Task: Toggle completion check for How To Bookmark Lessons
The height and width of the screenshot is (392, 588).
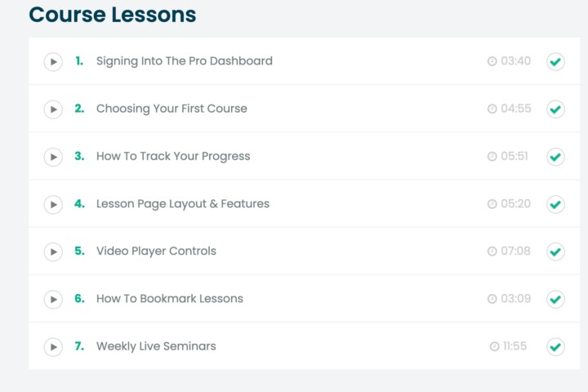Action: pos(555,300)
